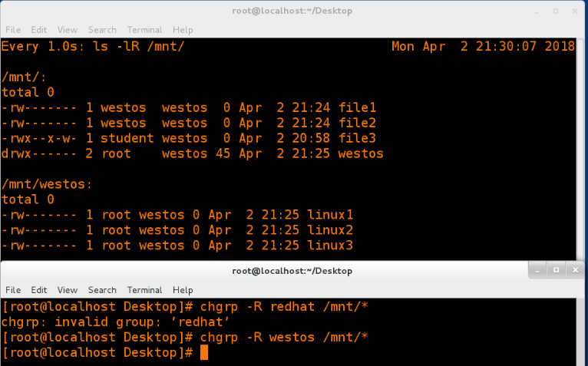Click the 'chgrp -R redhat /mnt/*' command
The image size is (588, 366).
pyautogui.click(x=284, y=307)
